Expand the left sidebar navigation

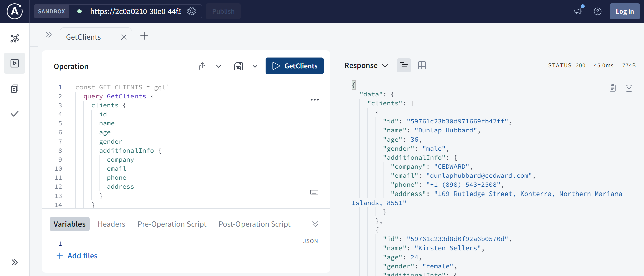pyautogui.click(x=15, y=262)
